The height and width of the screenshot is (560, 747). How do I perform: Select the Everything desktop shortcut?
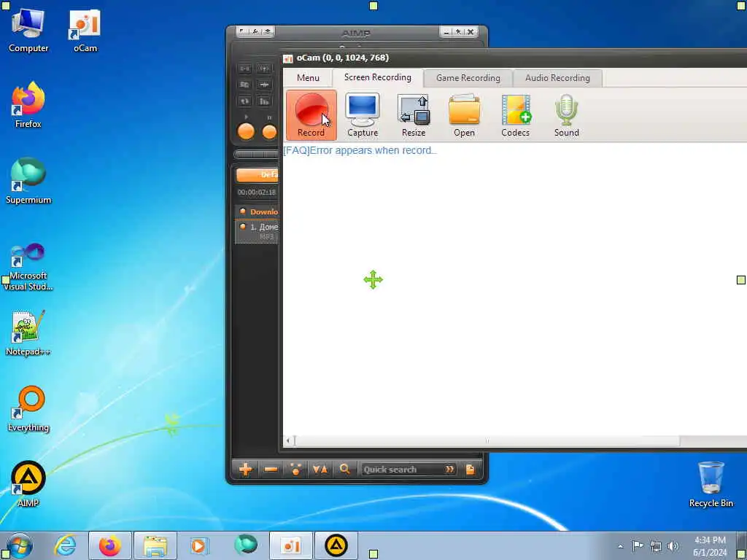coord(28,408)
